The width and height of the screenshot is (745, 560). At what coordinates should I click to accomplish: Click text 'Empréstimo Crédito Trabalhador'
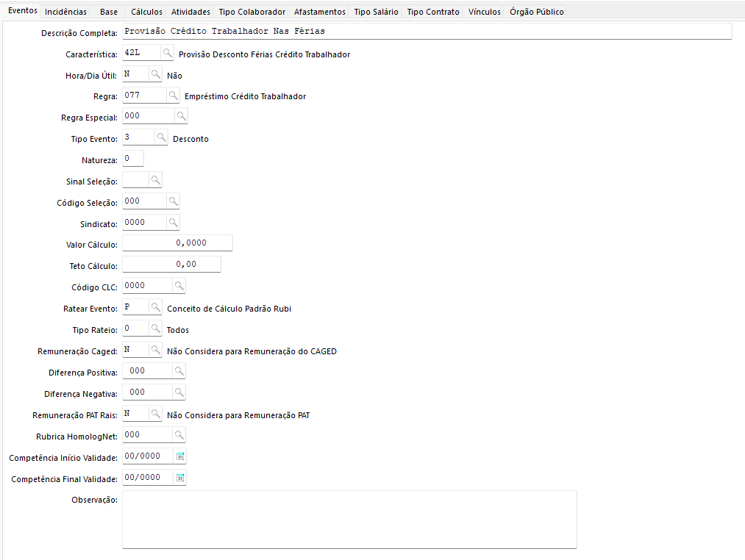click(245, 96)
